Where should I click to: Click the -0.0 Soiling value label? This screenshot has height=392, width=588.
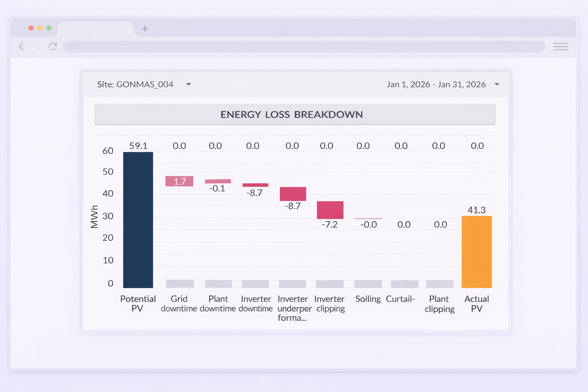click(369, 224)
